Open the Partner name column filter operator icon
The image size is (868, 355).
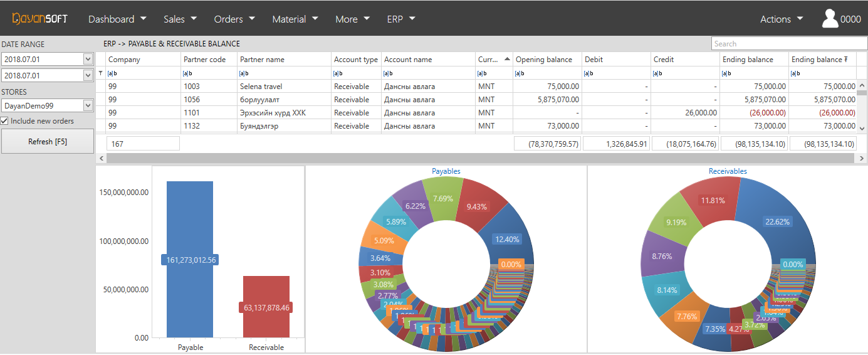coord(243,73)
